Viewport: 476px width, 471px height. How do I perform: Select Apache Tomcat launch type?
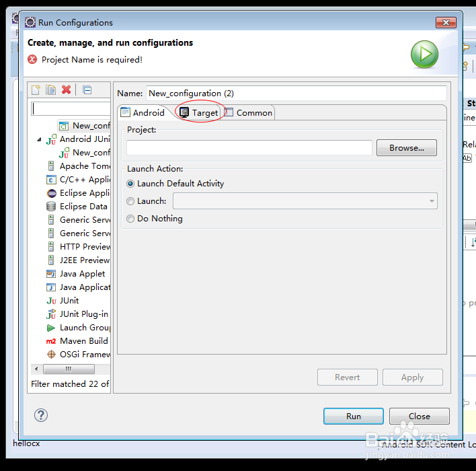(x=78, y=166)
